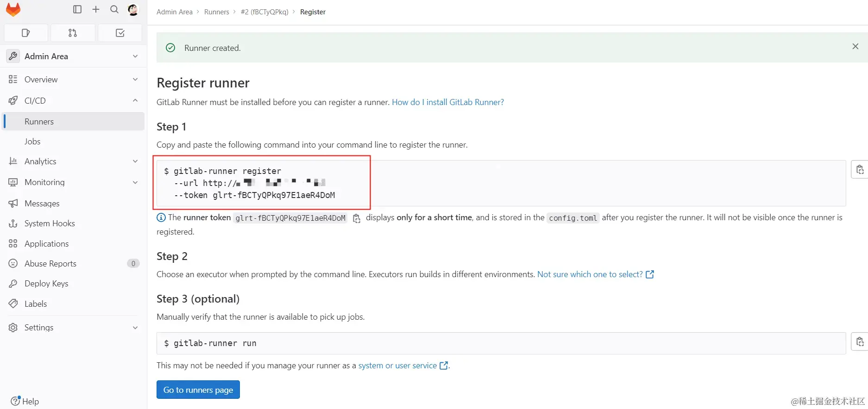Copy the gitlab-runner run command
Image resolution: width=868 pixels, height=409 pixels.
860,342
